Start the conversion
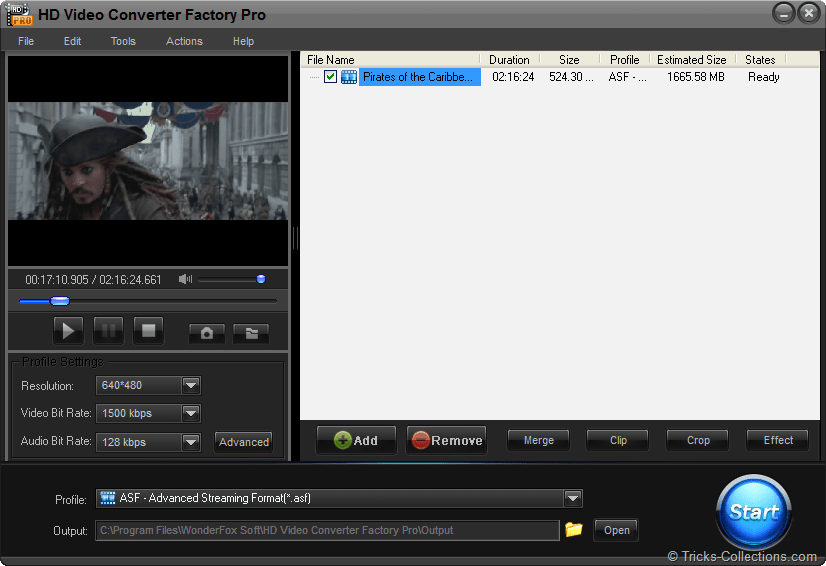The width and height of the screenshot is (826, 566). coord(754,512)
